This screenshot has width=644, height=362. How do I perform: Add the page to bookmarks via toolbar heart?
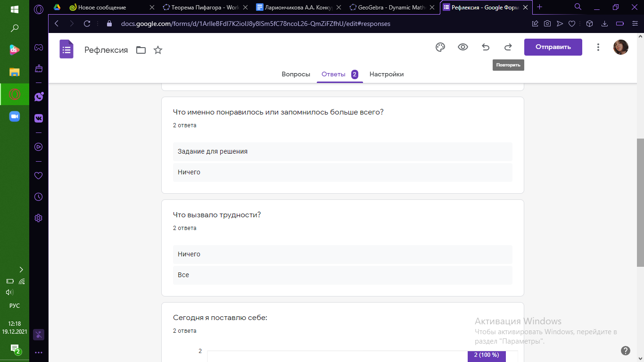[572, 24]
